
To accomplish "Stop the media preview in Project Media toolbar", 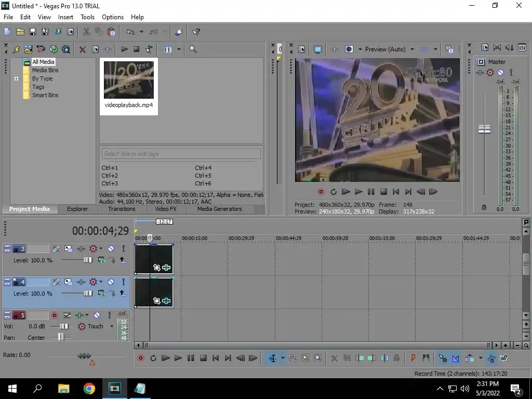I will pos(137,49).
